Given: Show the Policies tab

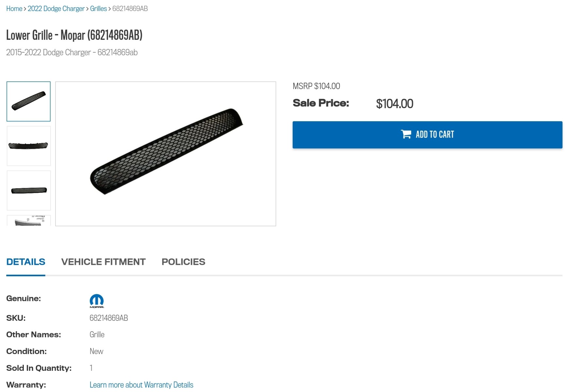Looking at the screenshot, I should tap(183, 262).
